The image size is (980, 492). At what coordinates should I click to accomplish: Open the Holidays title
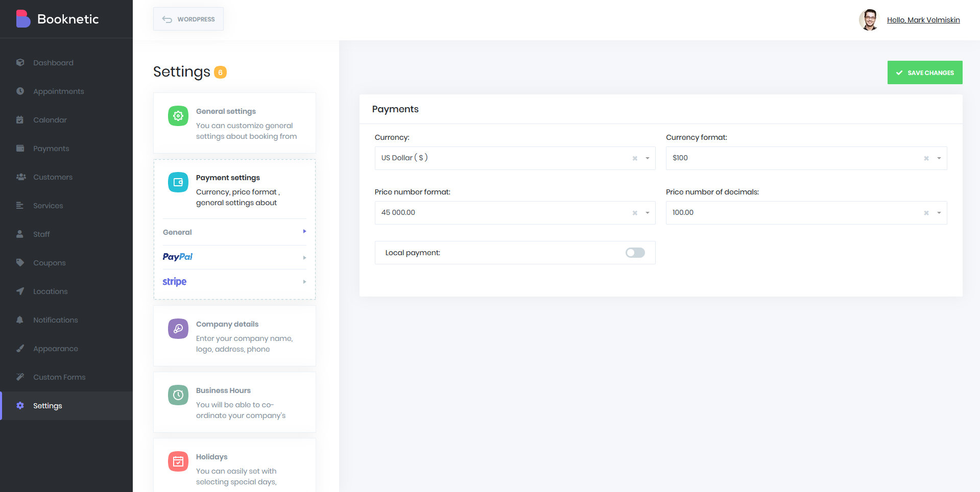211,457
